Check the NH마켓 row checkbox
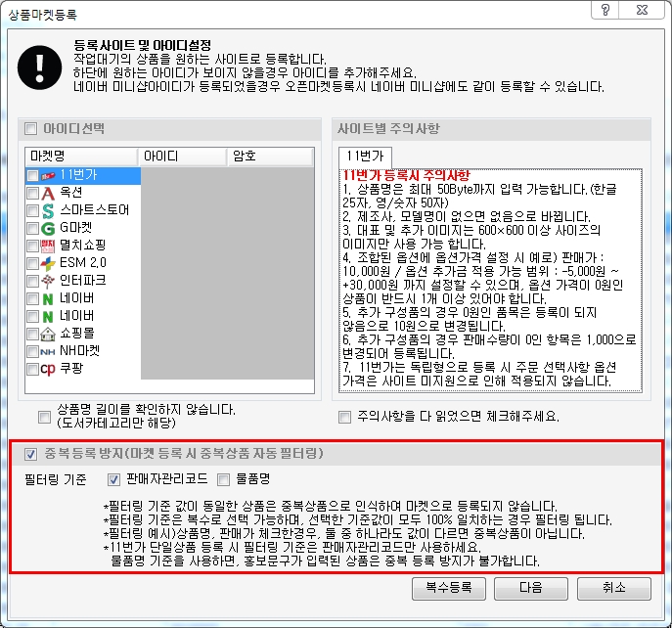Screen dimensions: 672x628 pos(33,351)
